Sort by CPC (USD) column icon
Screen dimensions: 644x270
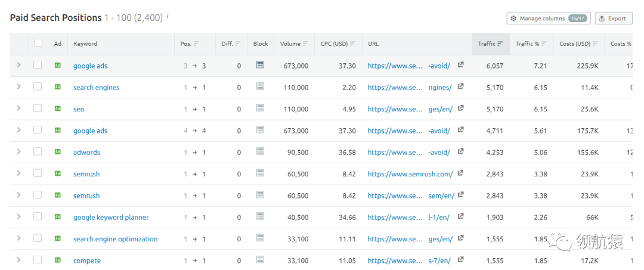click(x=352, y=44)
